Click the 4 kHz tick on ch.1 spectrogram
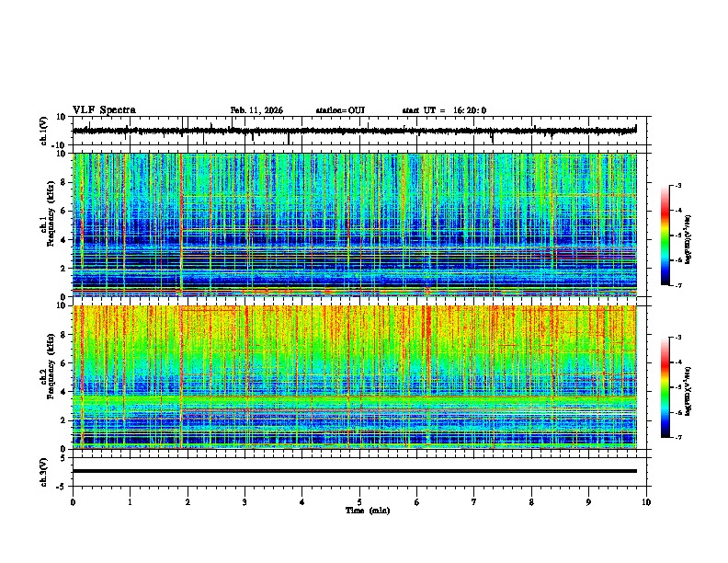 pos(64,240)
